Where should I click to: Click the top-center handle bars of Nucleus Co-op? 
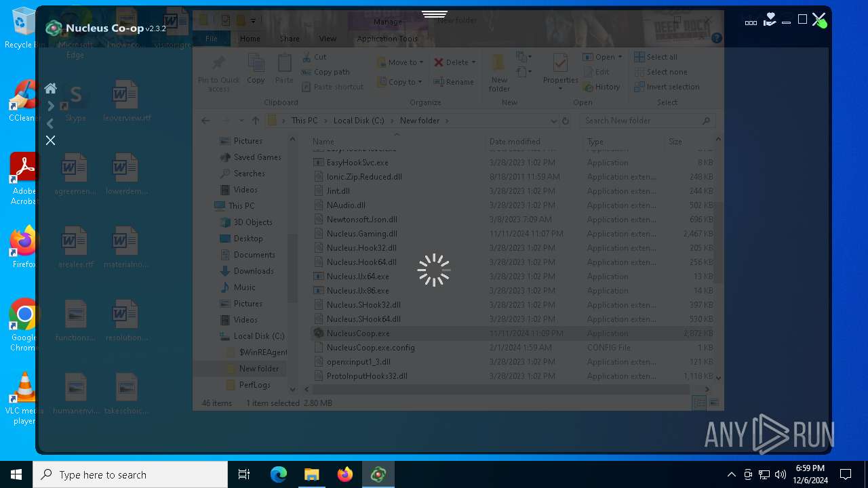tap(434, 14)
